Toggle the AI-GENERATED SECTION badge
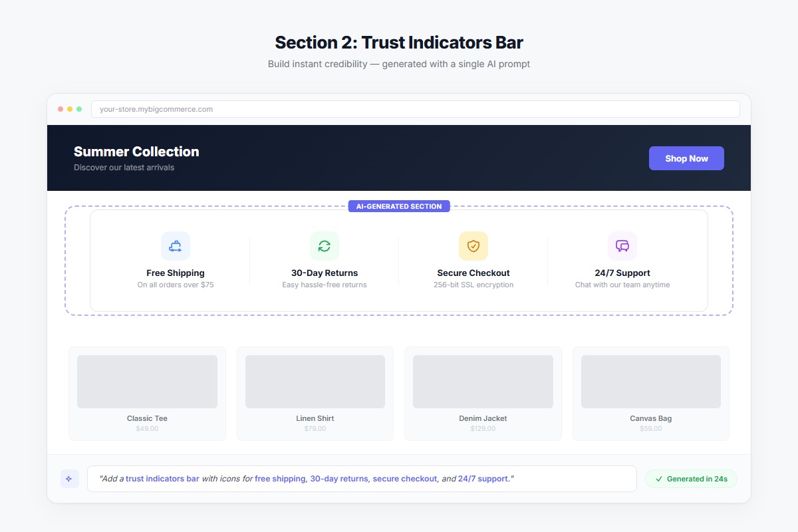 coord(399,206)
